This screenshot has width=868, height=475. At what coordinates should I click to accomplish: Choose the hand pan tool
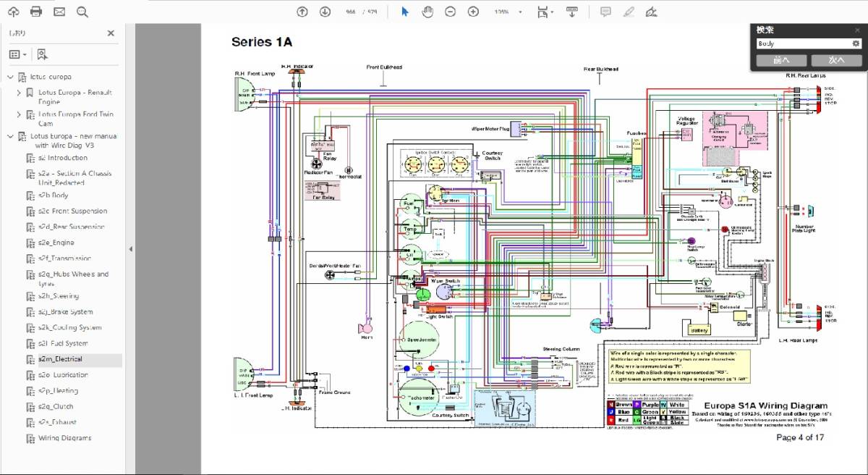tap(427, 12)
